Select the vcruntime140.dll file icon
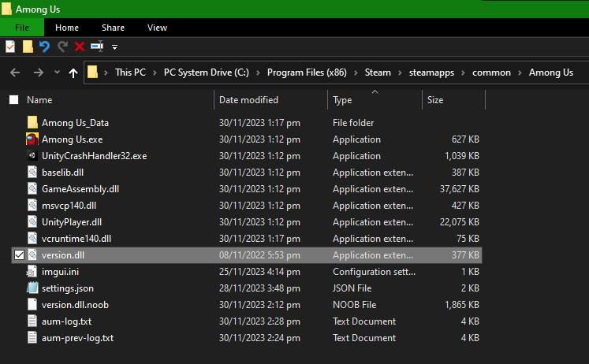This screenshot has height=364, width=589. click(x=32, y=238)
